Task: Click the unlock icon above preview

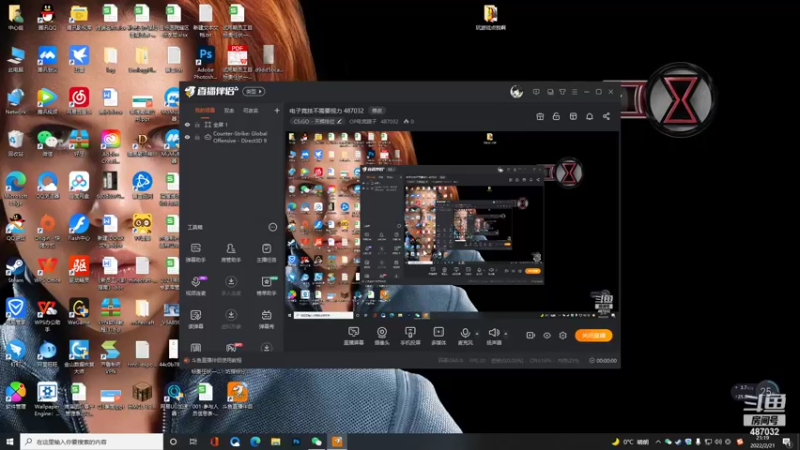Action: pyautogui.click(x=556, y=116)
